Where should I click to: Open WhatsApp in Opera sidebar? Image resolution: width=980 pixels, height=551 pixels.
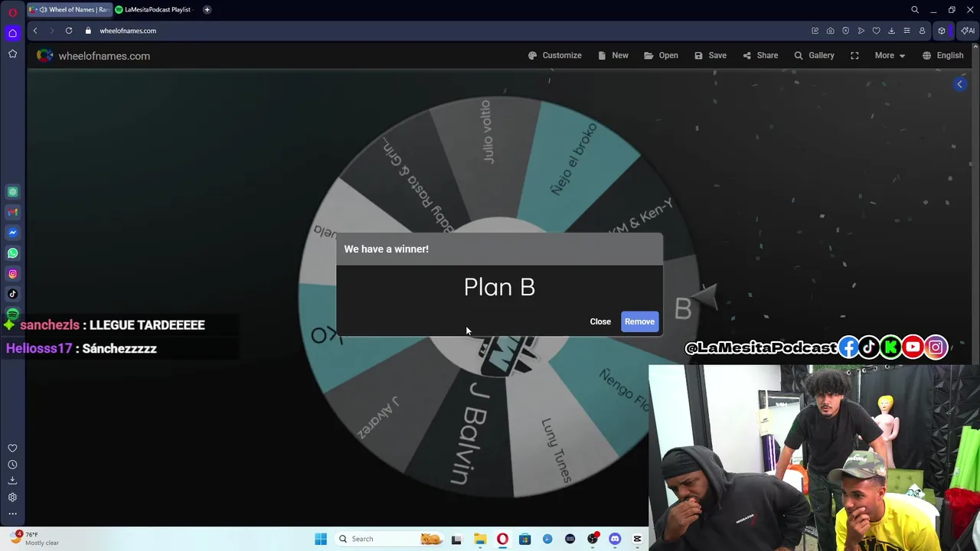(12, 253)
